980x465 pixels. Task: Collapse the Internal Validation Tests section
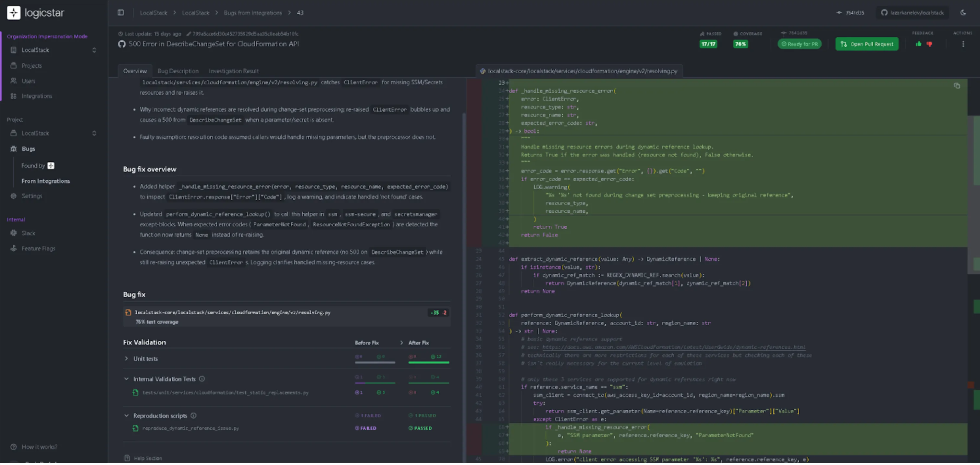point(127,379)
